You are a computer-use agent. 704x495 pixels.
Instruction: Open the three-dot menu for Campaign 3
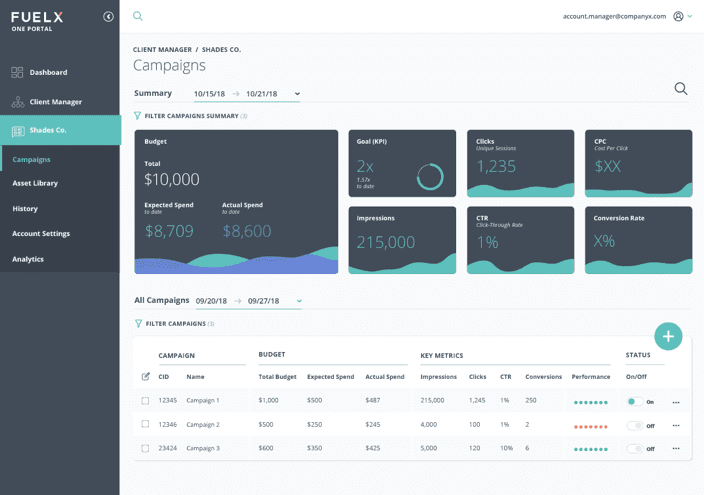676,448
